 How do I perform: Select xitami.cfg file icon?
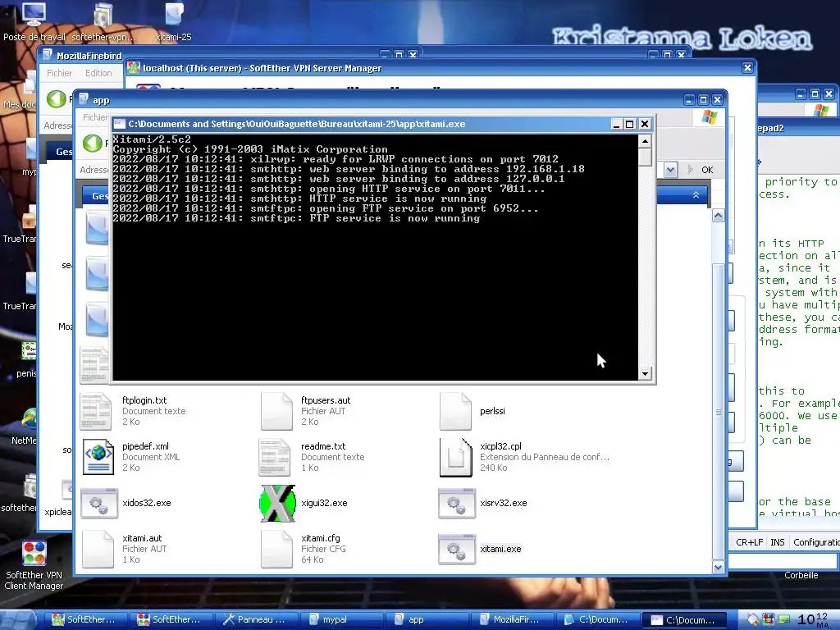pos(276,549)
